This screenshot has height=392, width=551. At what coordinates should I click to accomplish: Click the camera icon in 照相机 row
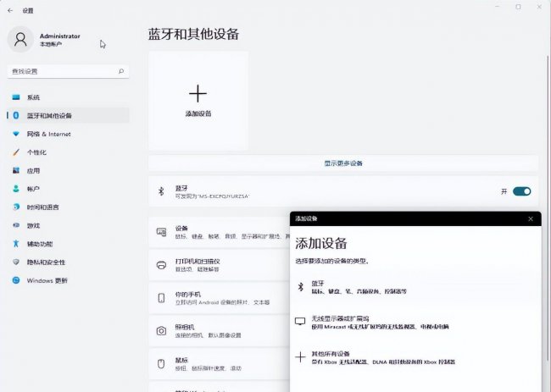[x=161, y=330]
